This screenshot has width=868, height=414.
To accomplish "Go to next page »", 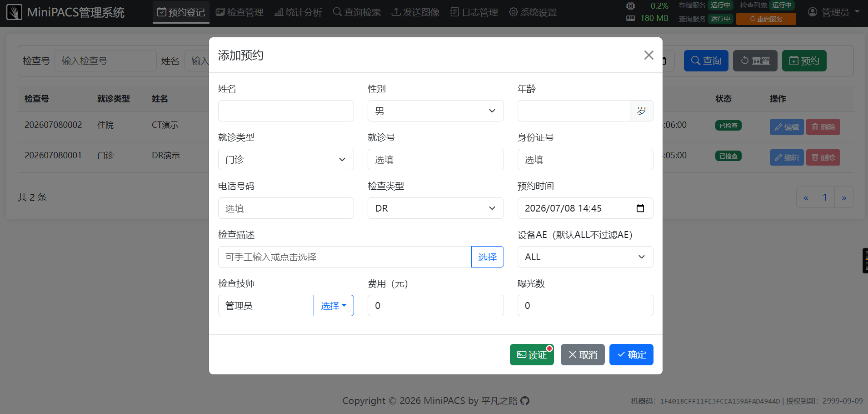I will 844,197.
